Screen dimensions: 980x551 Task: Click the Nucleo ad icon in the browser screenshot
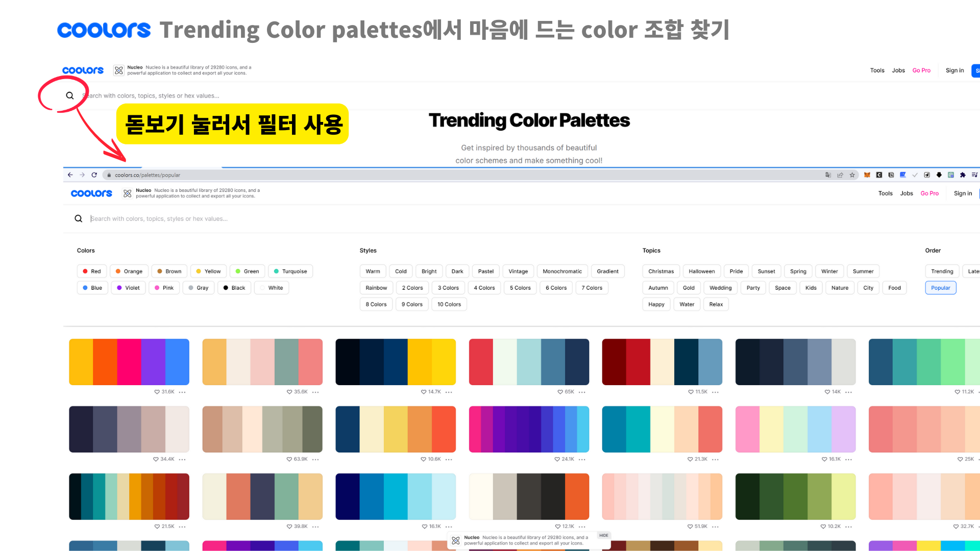click(128, 193)
